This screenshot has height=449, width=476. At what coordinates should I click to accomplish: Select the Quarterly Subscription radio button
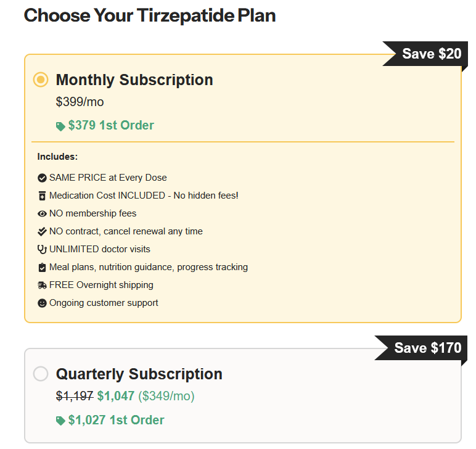[41, 374]
